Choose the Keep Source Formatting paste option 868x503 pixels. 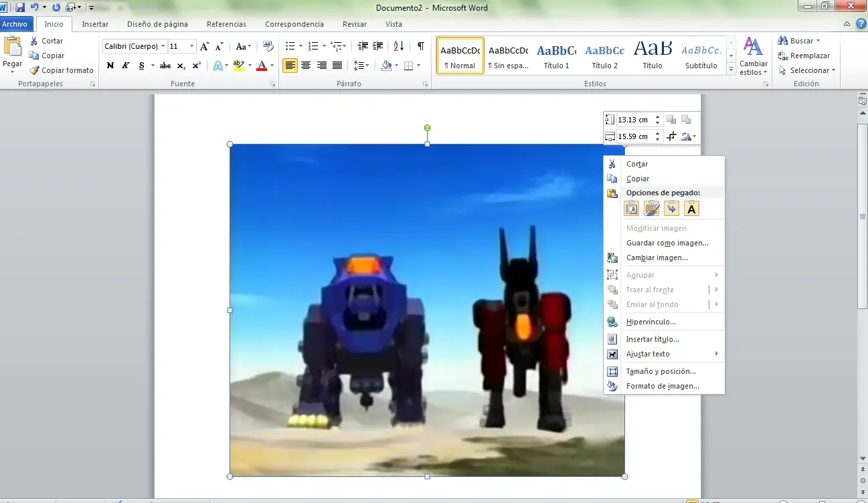(631, 209)
